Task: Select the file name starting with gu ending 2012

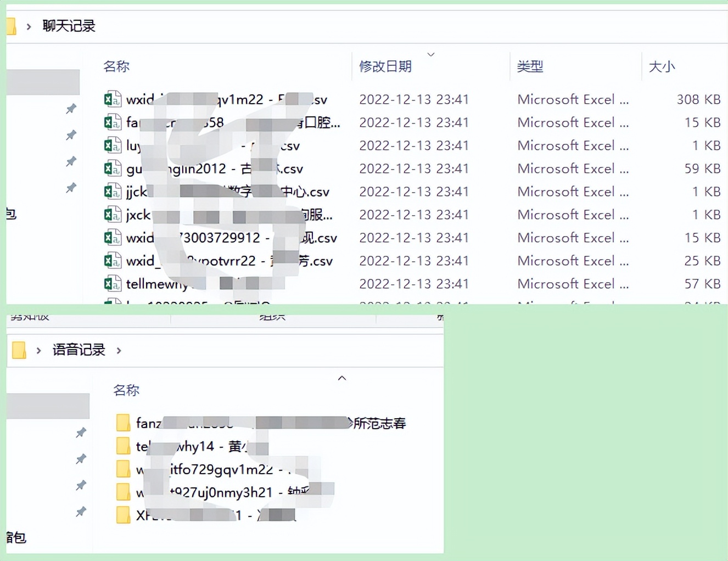Action: tap(215, 169)
